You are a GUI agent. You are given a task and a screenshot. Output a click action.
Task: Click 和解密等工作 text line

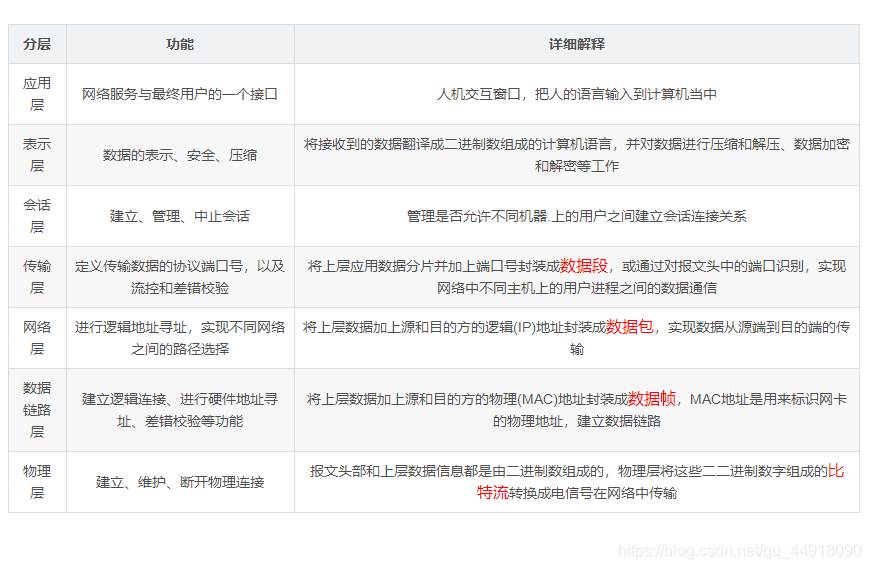click(x=577, y=166)
